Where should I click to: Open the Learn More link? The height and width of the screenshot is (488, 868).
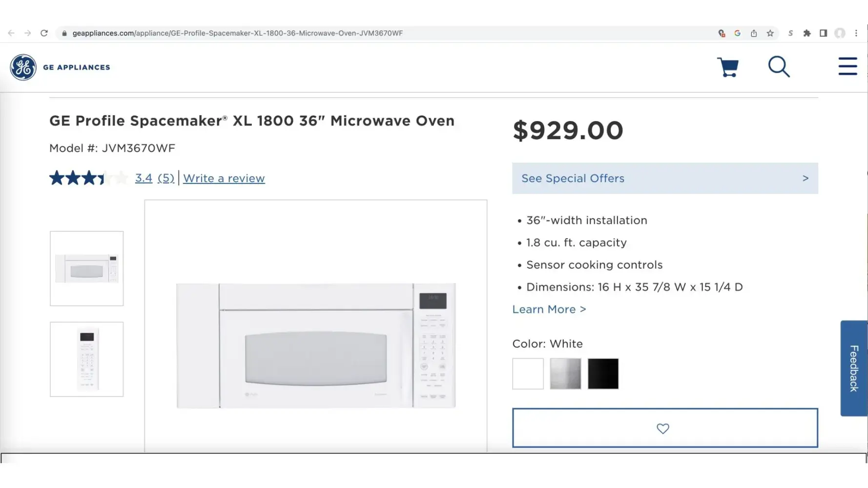coord(549,309)
